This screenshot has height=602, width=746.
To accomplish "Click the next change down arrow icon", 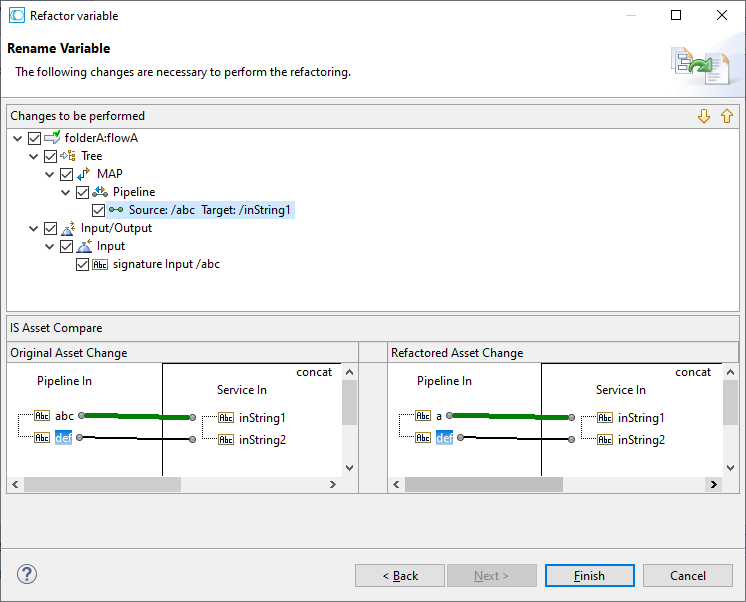I will pyautogui.click(x=704, y=116).
